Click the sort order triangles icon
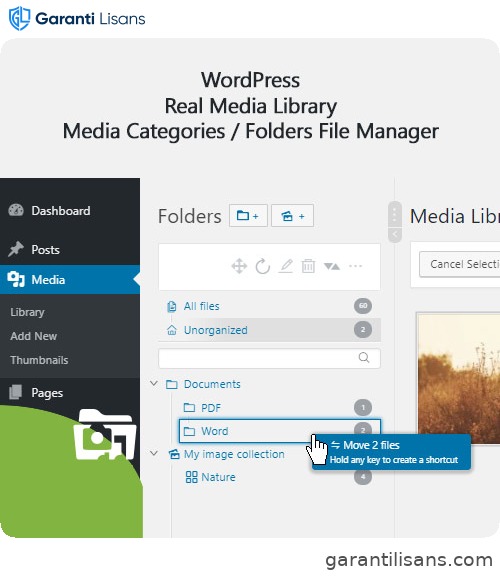 click(x=332, y=266)
